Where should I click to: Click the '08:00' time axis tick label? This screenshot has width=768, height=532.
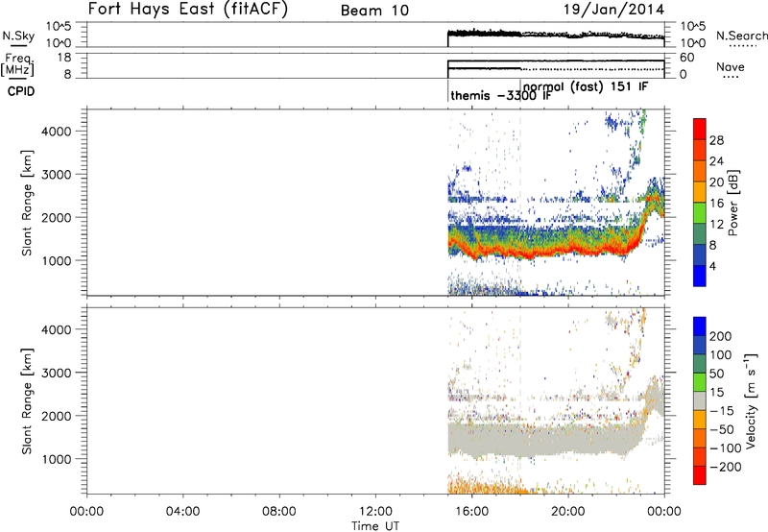(278, 512)
